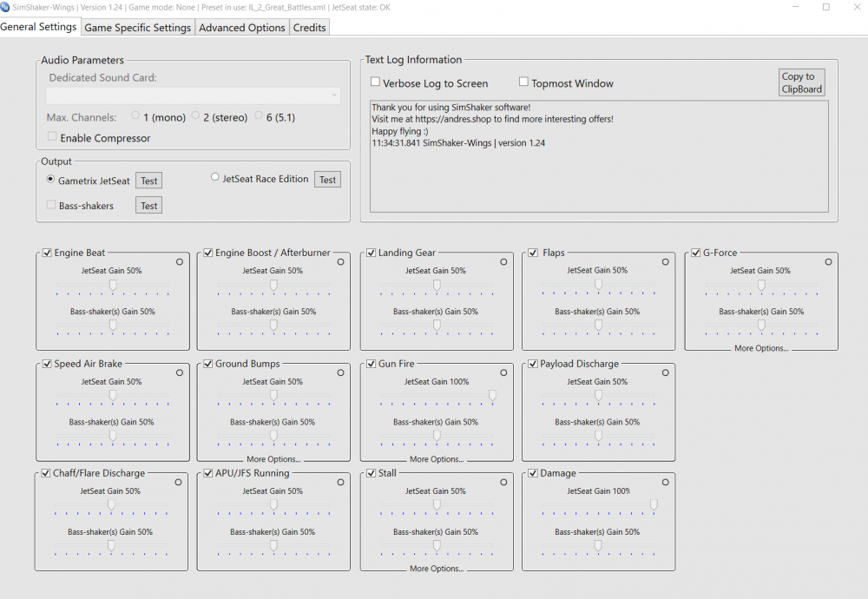
Task: Toggle the Chaff/Flare Discharge checkbox
Action: (46, 473)
